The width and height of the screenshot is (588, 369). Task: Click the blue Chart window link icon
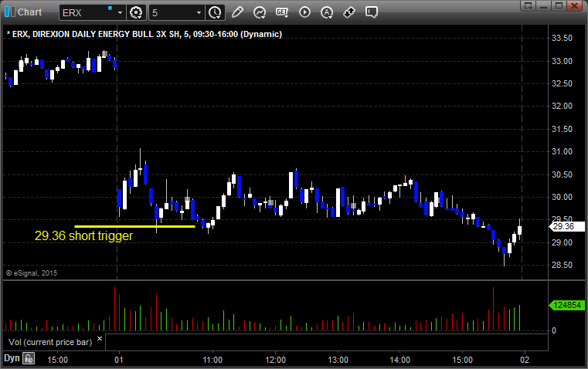coord(10,12)
